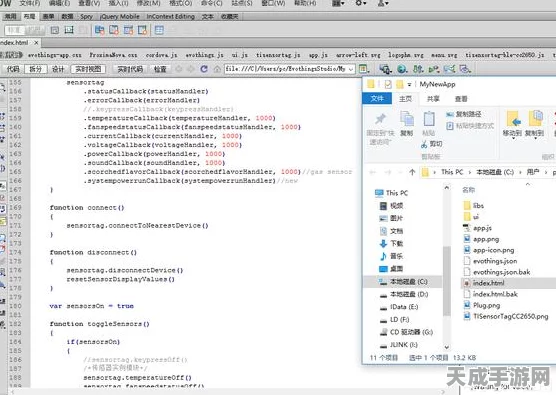Open the address URL dropdown arrow
Screen dimensions: 556x395
351,69
